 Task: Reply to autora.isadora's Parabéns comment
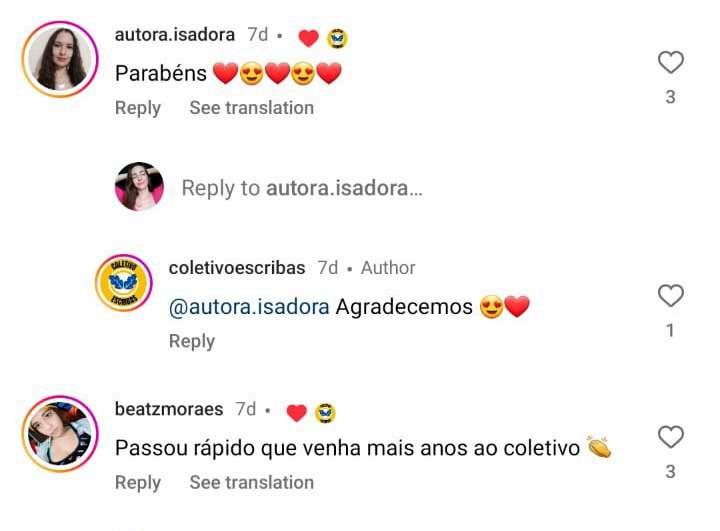pyautogui.click(x=138, y=108)
